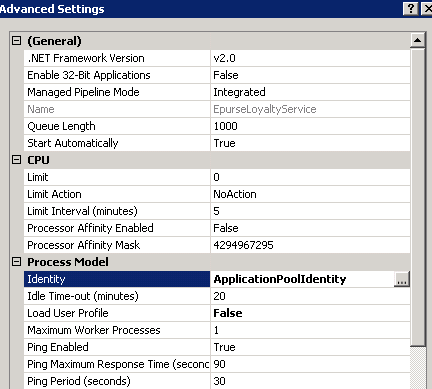This screenshot has width=432, height=389.
Task: Click the Limit Interval value 5
Action: coord(310,211)
